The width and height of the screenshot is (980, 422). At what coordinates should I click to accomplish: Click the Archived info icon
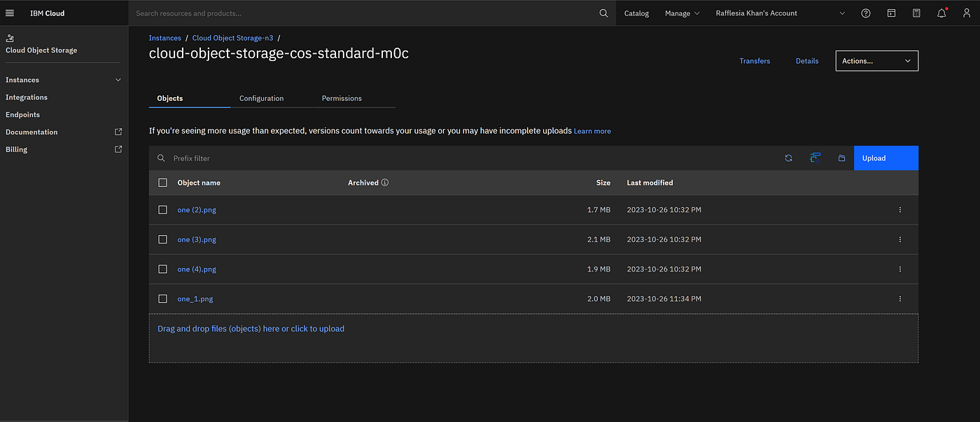[x=385, y=183]
